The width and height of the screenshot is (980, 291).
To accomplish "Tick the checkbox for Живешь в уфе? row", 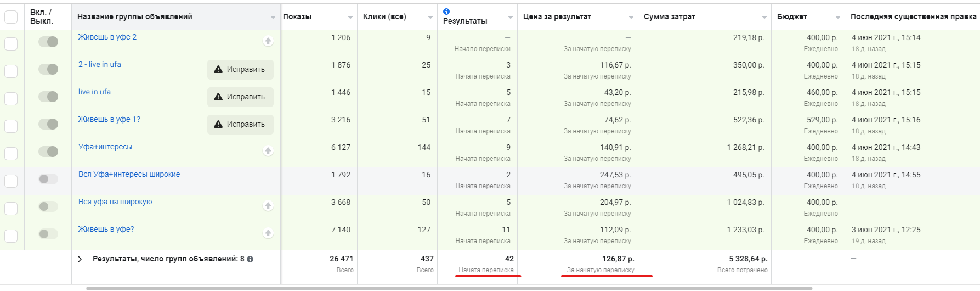I will pyautogui.click(x=11, y=236).
